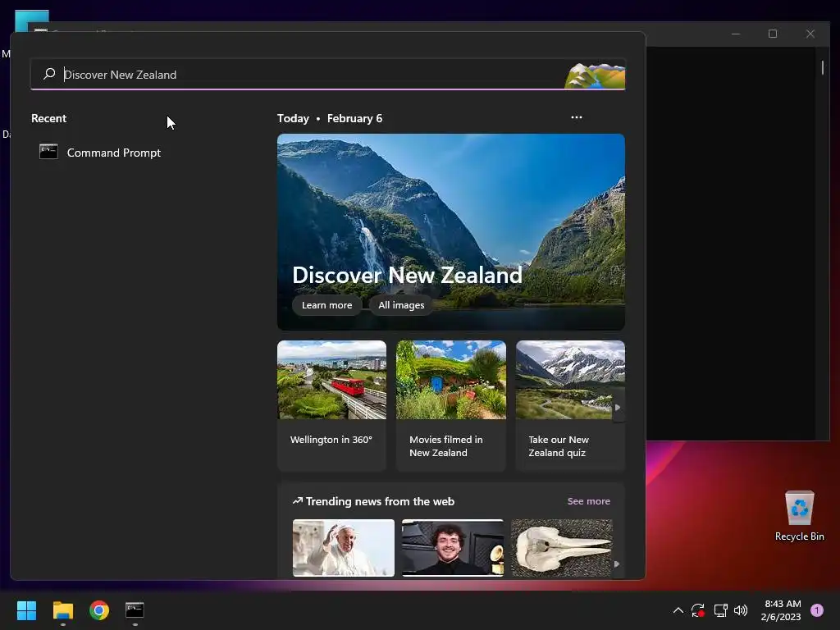Open the Take our New Zealand quiz thumbnail
The height and width of the screenshot is (630, 840).
point(570,380)
